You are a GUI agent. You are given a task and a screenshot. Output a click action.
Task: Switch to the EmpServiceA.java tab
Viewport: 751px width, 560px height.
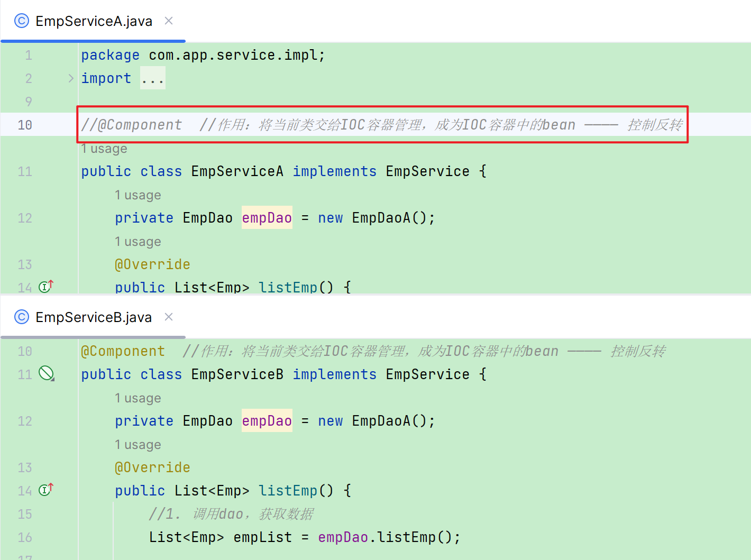tap(94, 21)
